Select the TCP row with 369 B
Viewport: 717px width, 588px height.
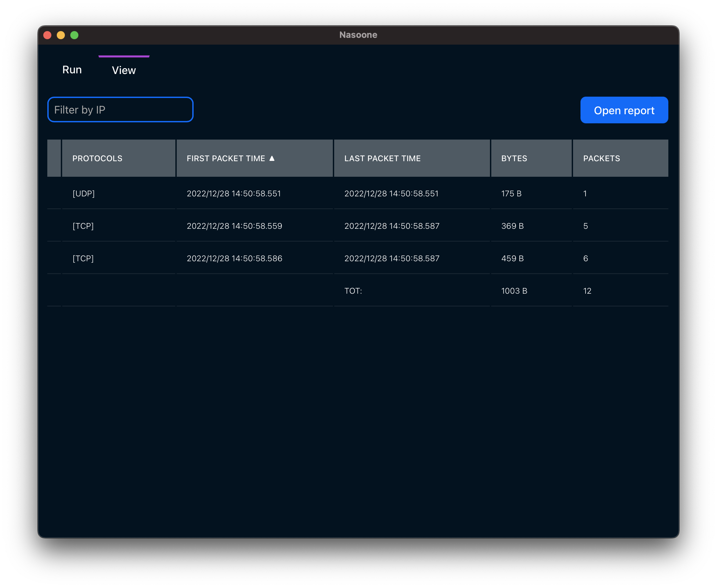[x=83, y=226]
